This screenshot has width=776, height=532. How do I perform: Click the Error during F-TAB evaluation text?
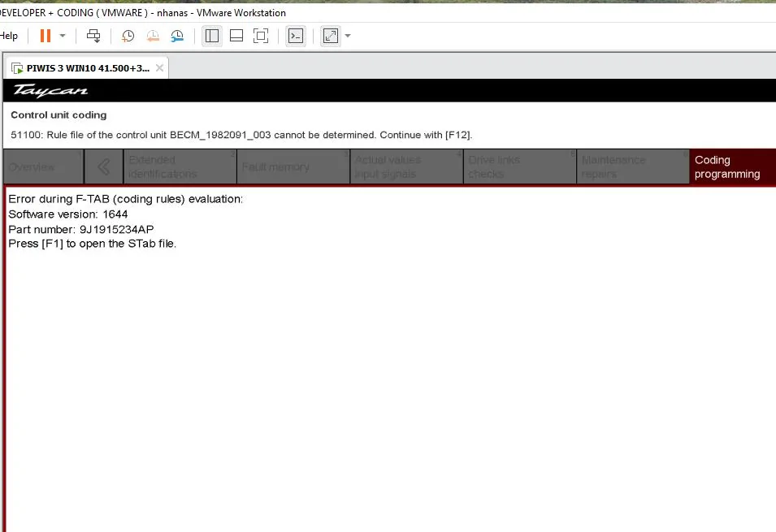point(126,199)
